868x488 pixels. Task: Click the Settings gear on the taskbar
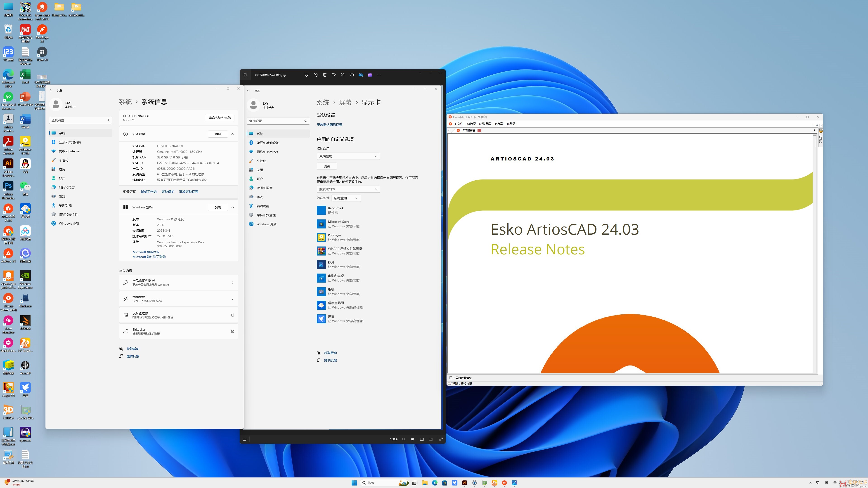click(x=474, y=483)
